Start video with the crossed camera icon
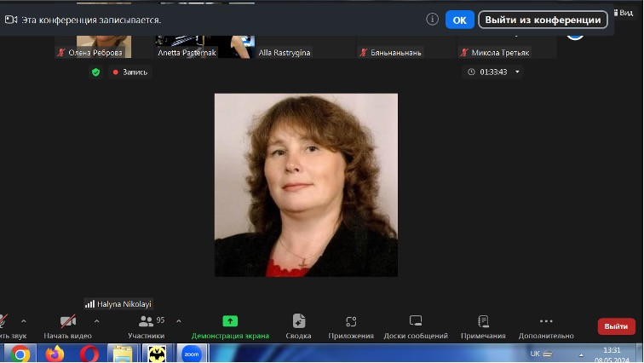This screenshot has width=644, height=363. point(68,321)
